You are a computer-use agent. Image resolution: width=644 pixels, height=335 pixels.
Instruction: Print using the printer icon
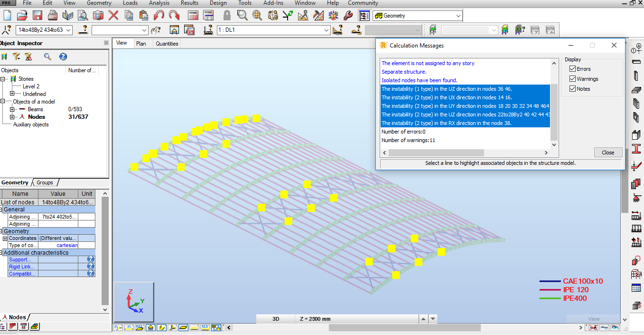(x=53, y=15)
